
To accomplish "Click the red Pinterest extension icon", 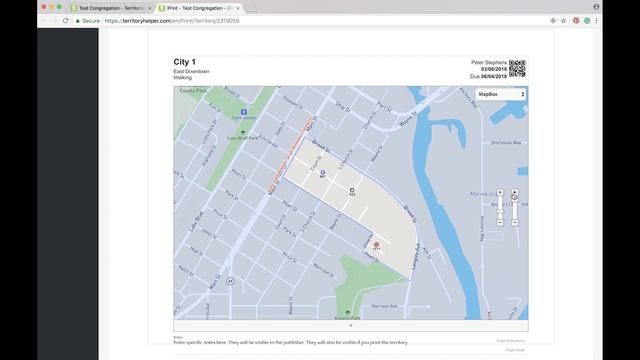I will point(576,20).
